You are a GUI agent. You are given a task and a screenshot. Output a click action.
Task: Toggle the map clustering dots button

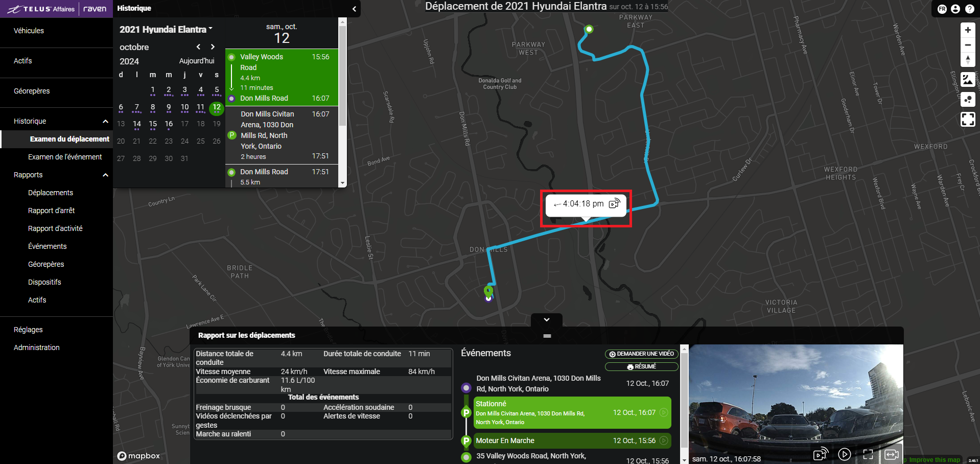(968, 99)
